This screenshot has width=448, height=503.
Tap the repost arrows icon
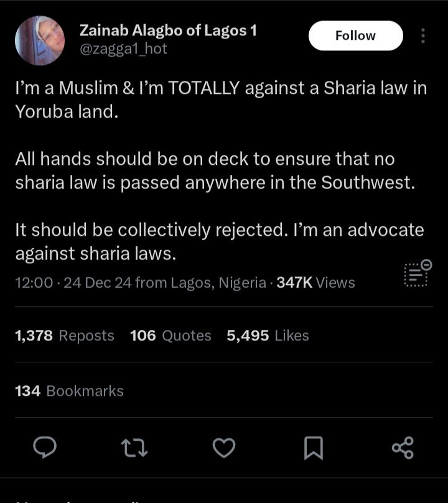pyautogui.click(x=134, y=448)
